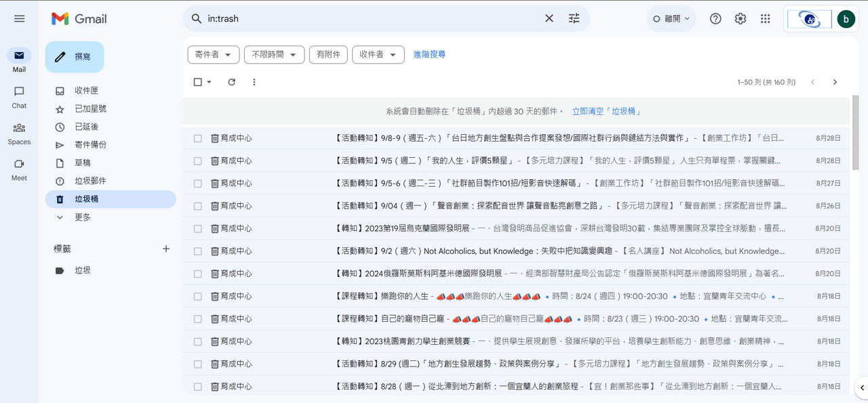
Task: Open the select dropdown arrow beside checkbox
Action: [209, 82]
